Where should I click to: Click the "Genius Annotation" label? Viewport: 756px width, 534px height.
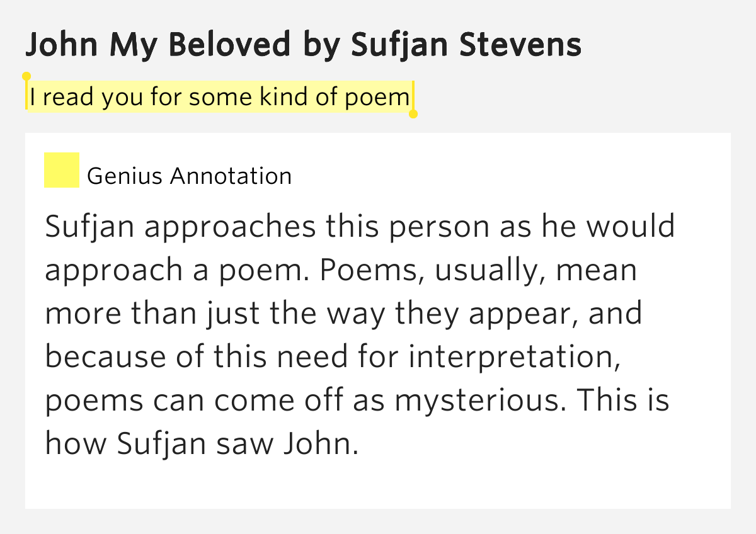[189, 176]
